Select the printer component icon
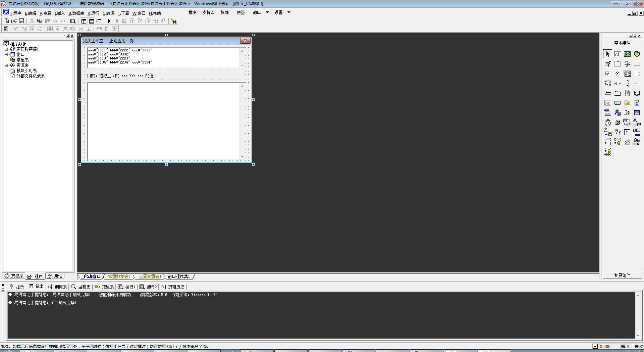Viewport: 644px width, 352px height. [x=618, y=122]
